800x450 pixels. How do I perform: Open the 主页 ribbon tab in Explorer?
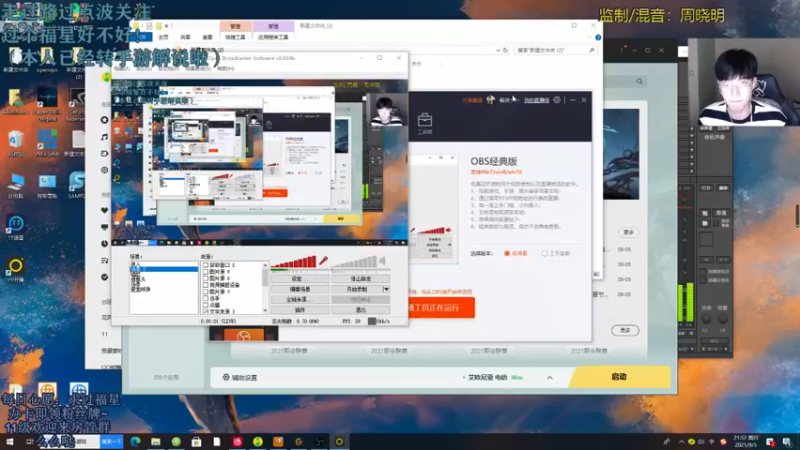[x=163, y=37]
